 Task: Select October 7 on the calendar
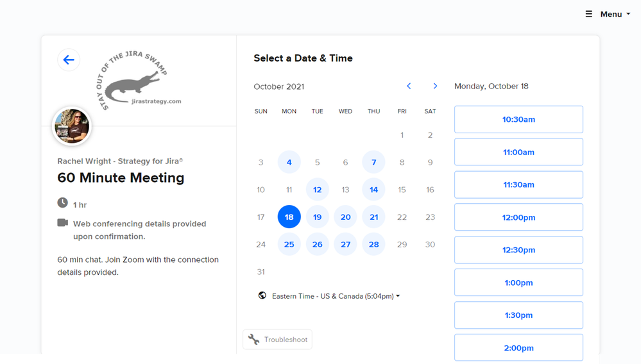click(x=373, y=162)
